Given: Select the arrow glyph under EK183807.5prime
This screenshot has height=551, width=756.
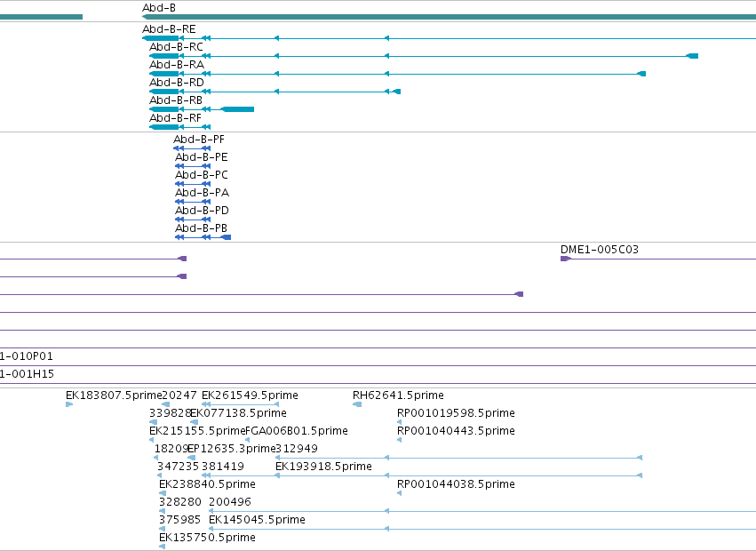Looking at the screenshot, I should point(69,404).
